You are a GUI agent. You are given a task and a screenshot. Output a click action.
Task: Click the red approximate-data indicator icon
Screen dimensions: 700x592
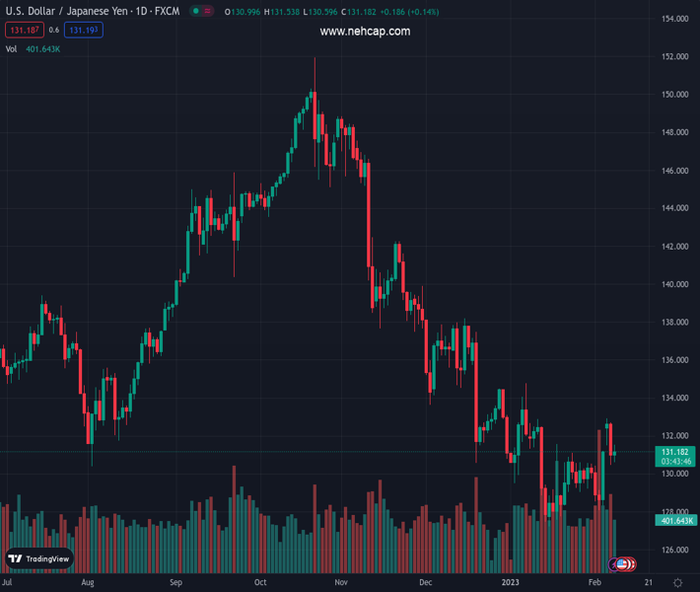click(210, 12)
